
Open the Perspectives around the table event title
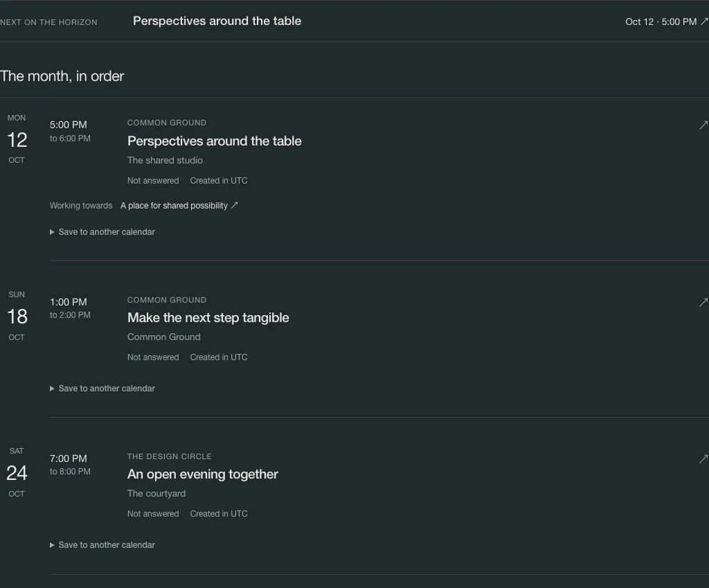[x=215, y=141]
